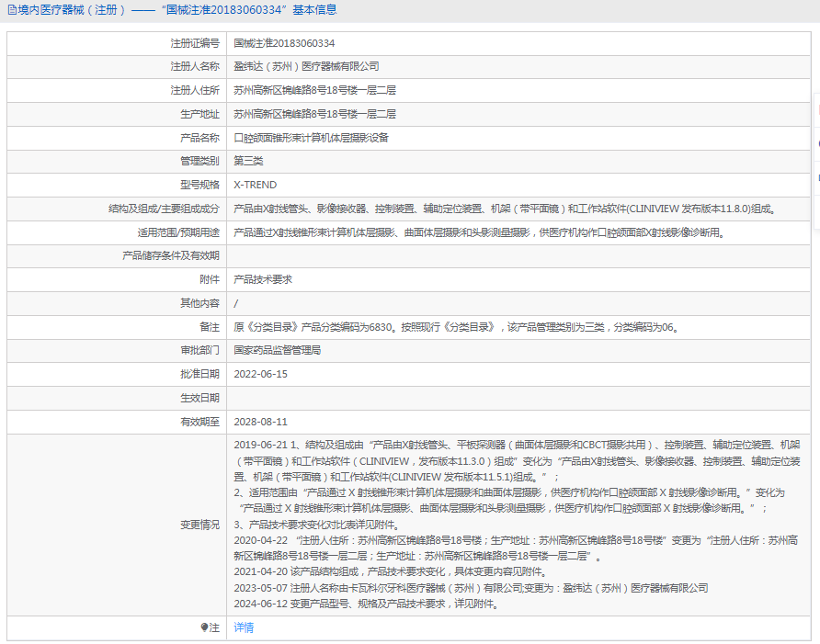Click the 生效日期 label
The height and width of the screenshot is (644, 820).
199,399
